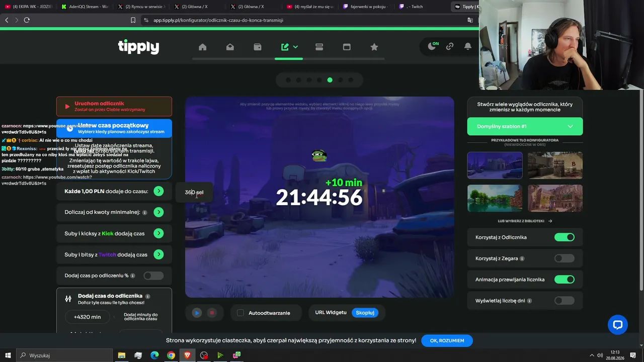
Task: Click the bookmark icon in address bar
Action: point(133,20)
